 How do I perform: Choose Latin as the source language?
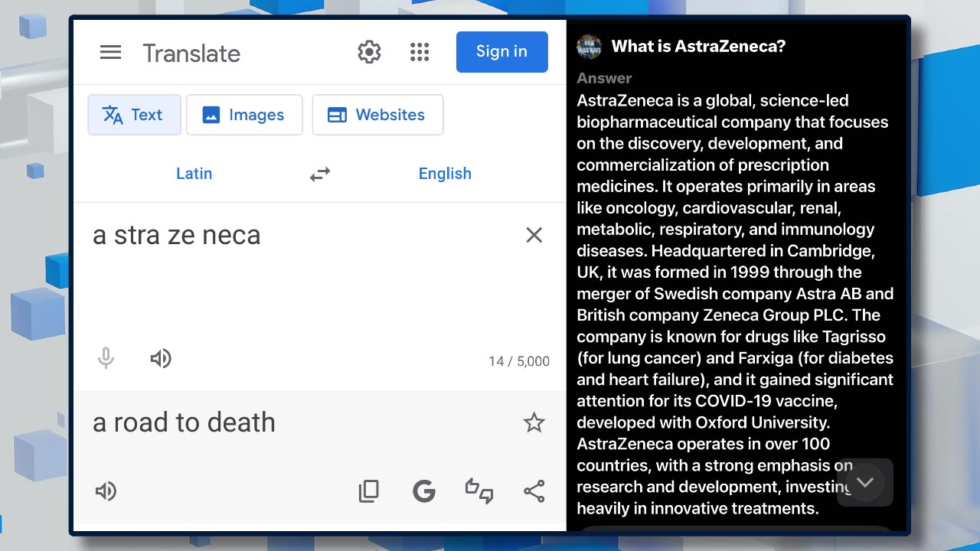point(194,174)
